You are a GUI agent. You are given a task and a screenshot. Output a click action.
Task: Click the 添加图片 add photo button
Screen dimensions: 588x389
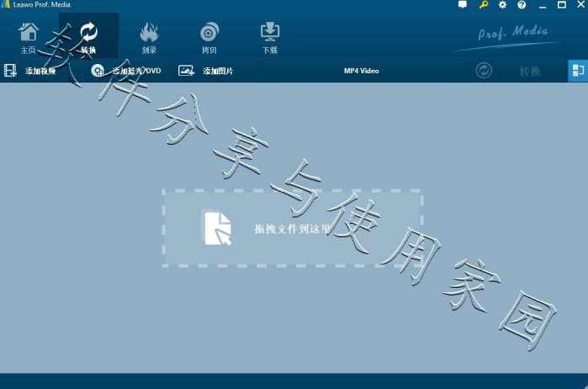pos(205,71)
